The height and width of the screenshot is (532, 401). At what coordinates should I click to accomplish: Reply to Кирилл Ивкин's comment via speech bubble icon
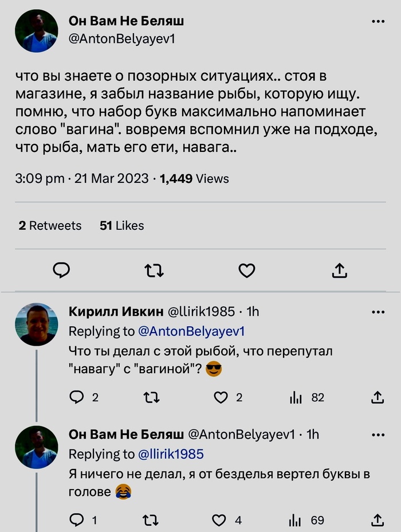[77, 397]
